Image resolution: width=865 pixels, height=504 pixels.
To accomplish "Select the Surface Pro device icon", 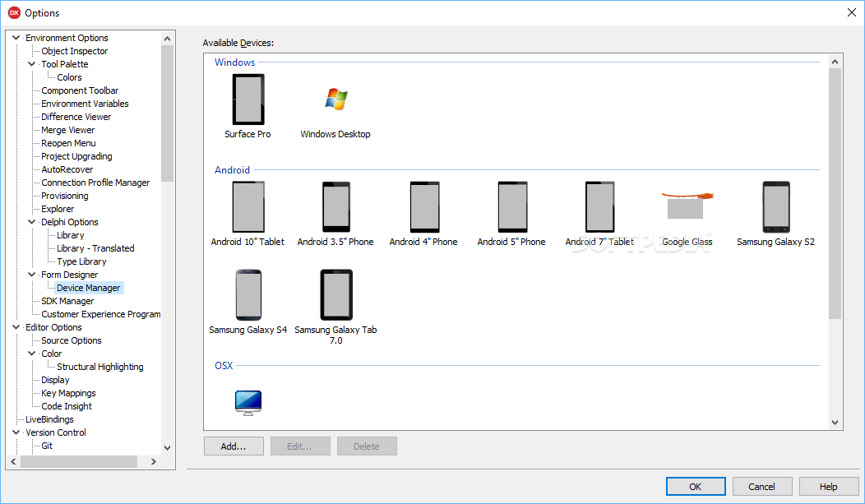I will coord(248,99).
